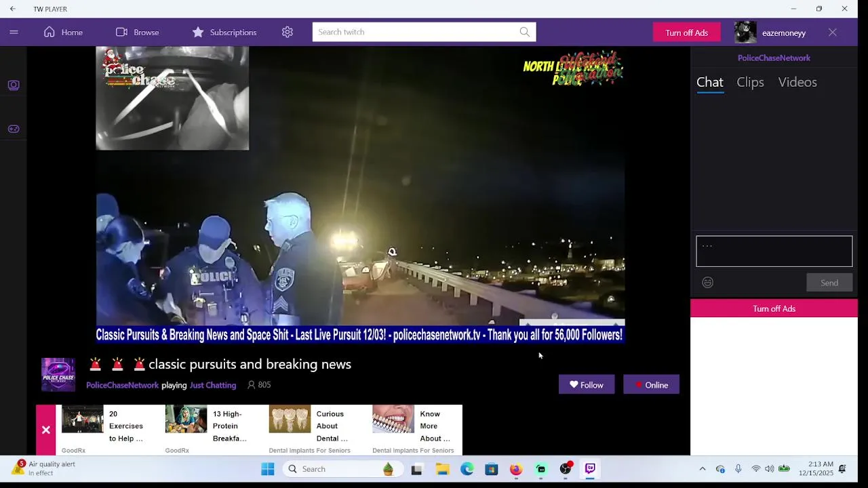
Task: Dismiss the chat panel with X icon
Action: click(833, 33)
